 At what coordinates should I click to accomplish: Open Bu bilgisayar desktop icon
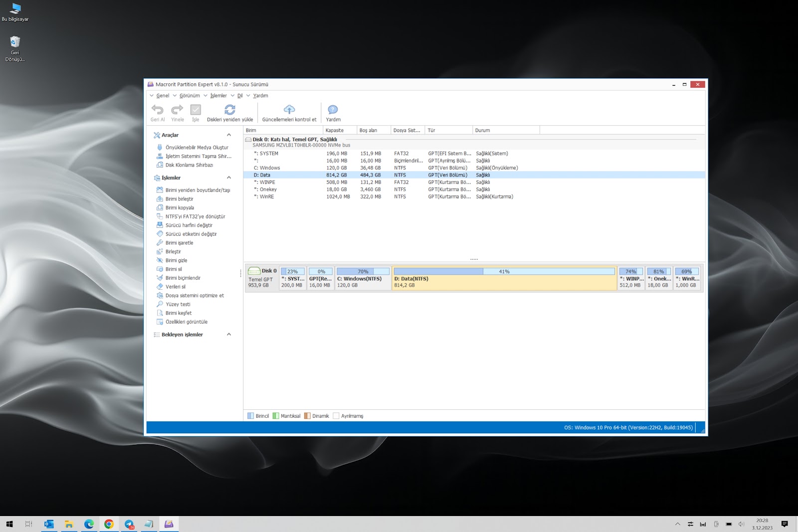point(15,12)
